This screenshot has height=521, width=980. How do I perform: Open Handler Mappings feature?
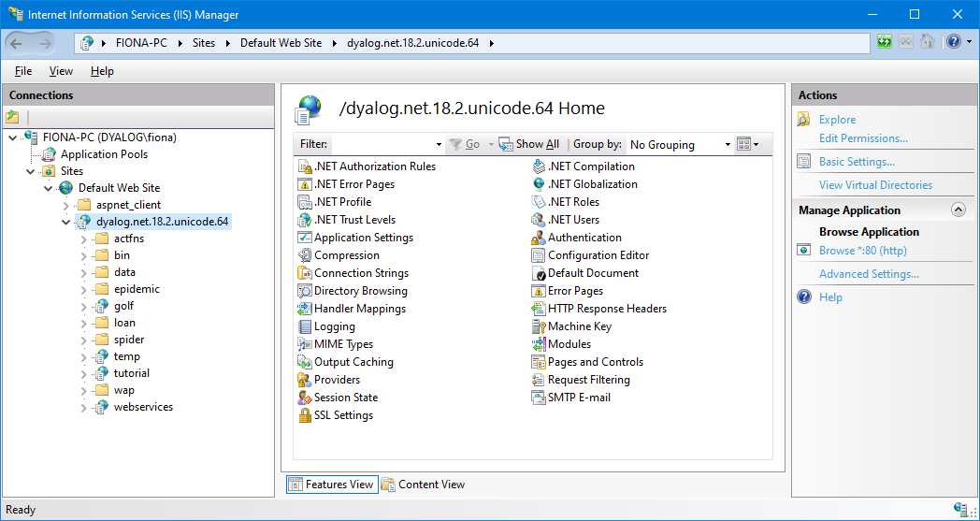click(352, 309)
